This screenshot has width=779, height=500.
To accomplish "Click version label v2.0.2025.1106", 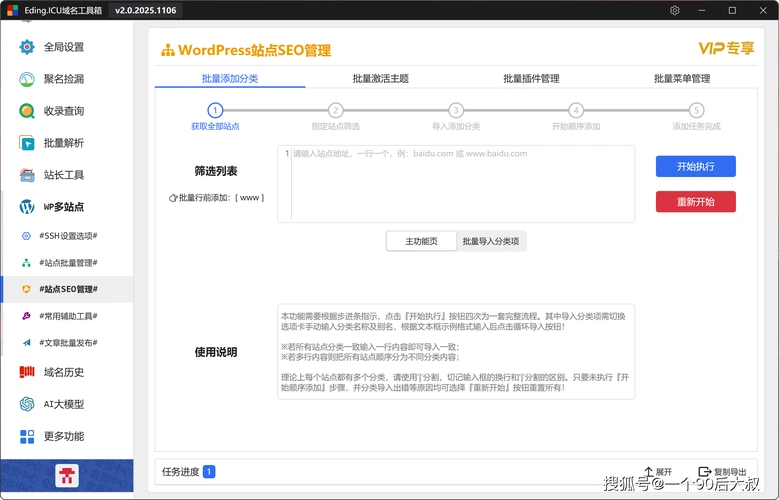I will (146, 10).
